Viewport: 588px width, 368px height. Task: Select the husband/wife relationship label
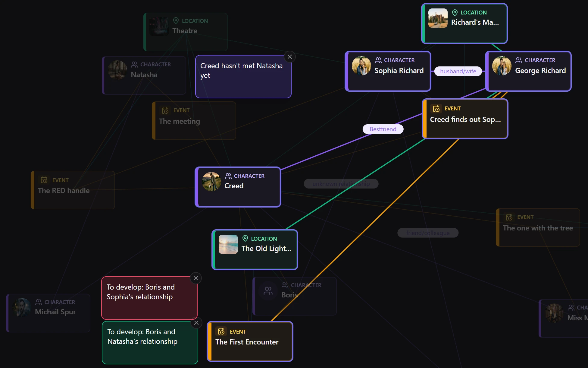(458, 71)
